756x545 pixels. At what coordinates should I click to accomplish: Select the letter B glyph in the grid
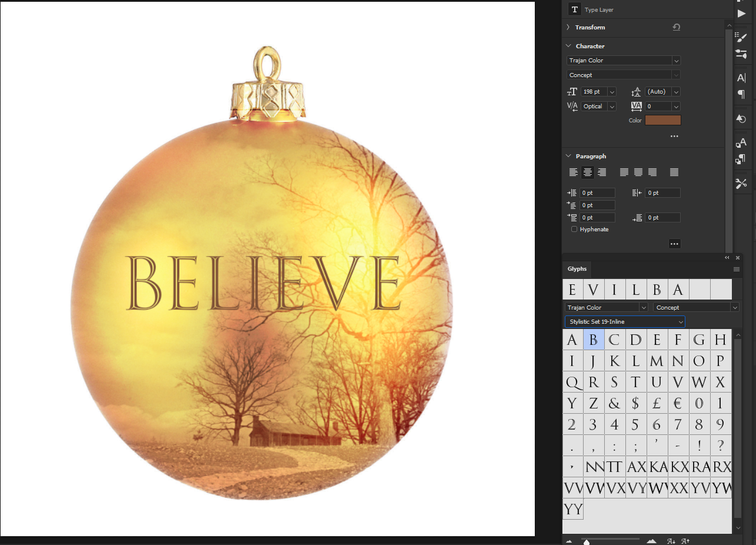click(x=593, y=339)
